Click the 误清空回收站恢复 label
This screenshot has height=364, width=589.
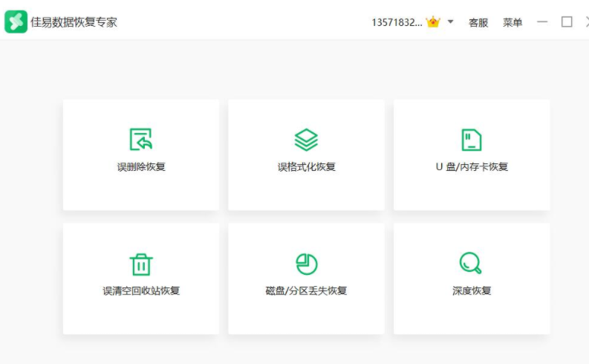(141, 290)
